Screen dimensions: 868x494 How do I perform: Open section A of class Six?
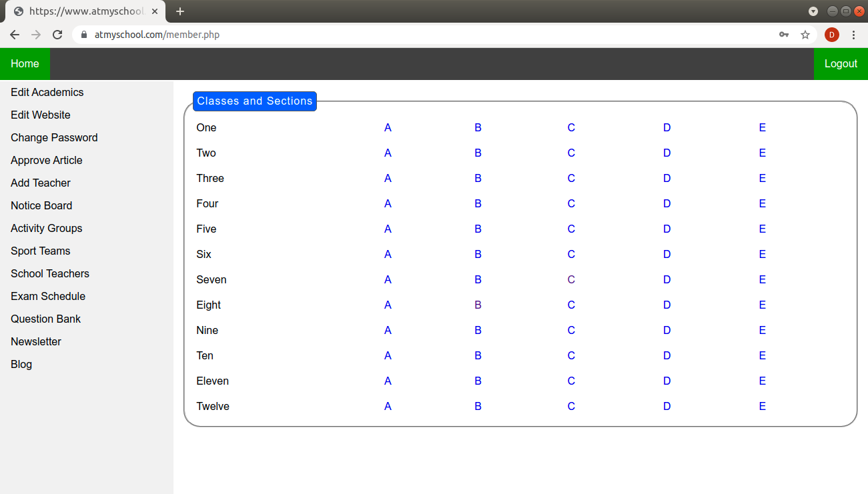pyautogui.click(x=388, y=255)
